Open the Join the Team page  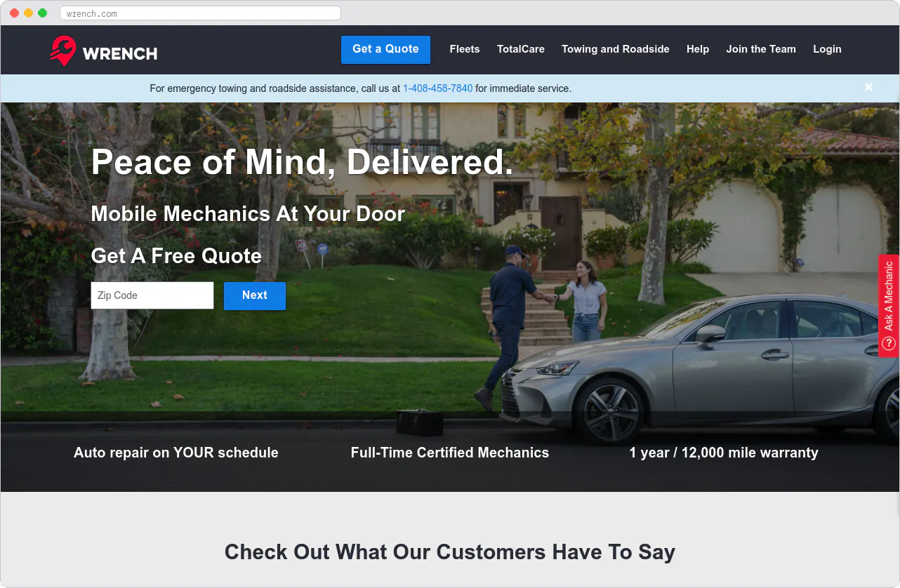point(761,49)
